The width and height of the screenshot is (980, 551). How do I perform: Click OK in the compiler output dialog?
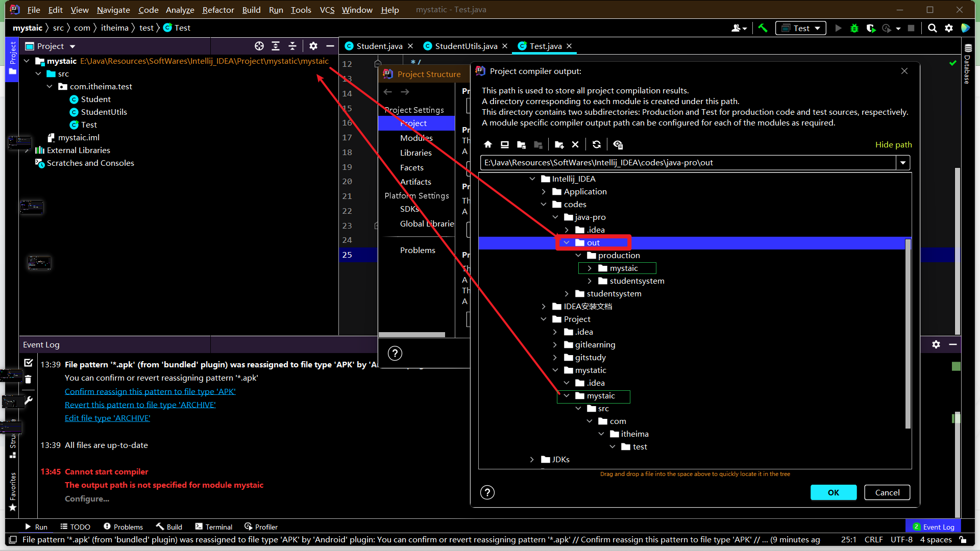point(834,492)
